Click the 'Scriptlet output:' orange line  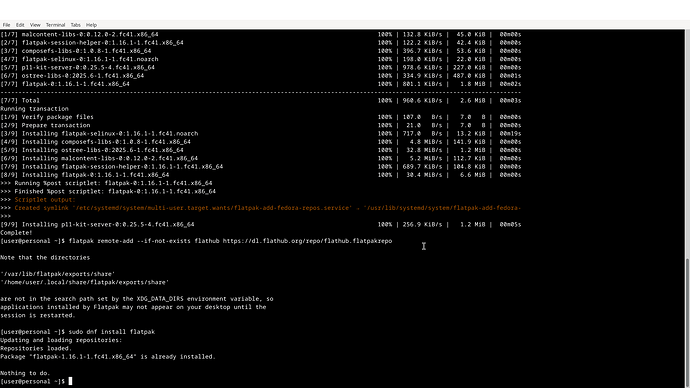tap(45, 200)
